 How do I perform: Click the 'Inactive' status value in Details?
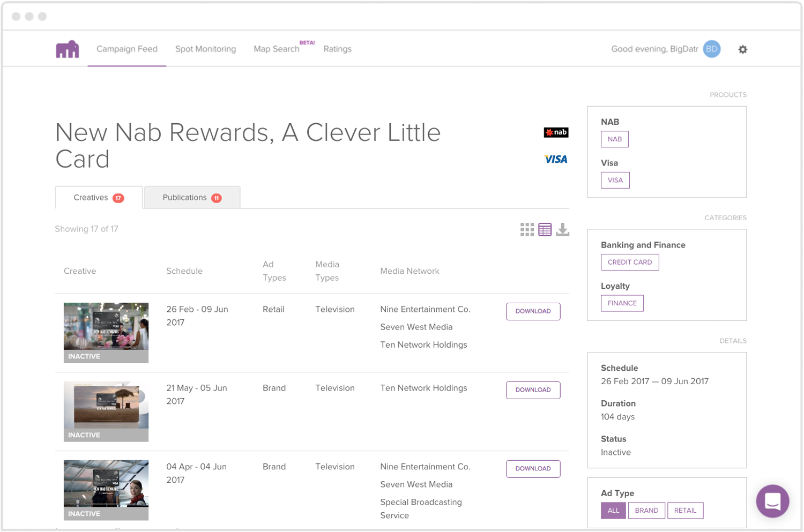pos(616,452)
